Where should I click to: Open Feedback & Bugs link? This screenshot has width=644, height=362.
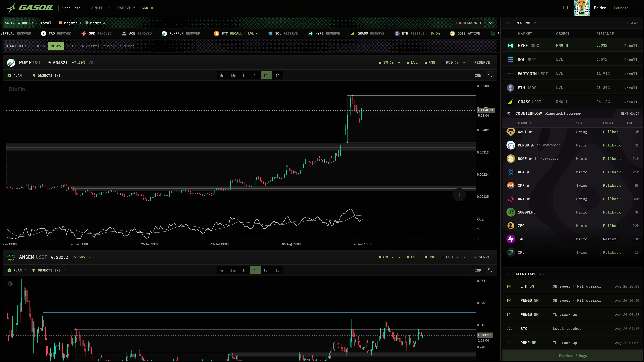pos(573,356)
